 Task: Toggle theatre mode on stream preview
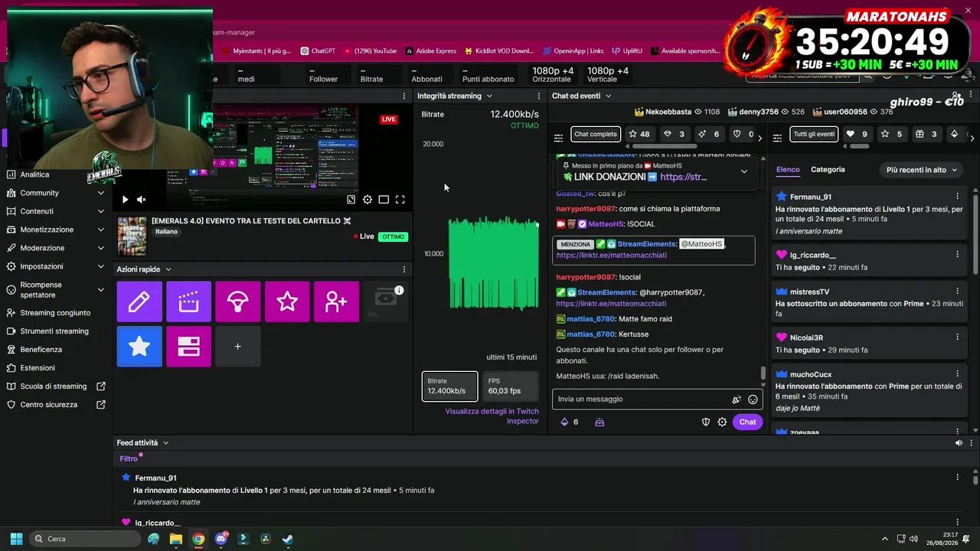[x=384, y=200]
